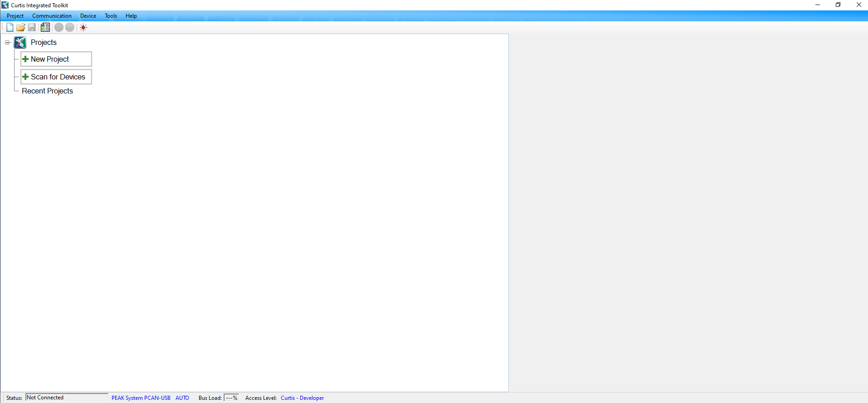
Task: Restore down the application window
Action: (838, 5)
